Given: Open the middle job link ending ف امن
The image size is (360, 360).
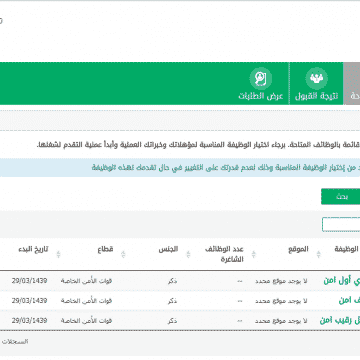Looking at the screenshot, I should tap(349, 301).
